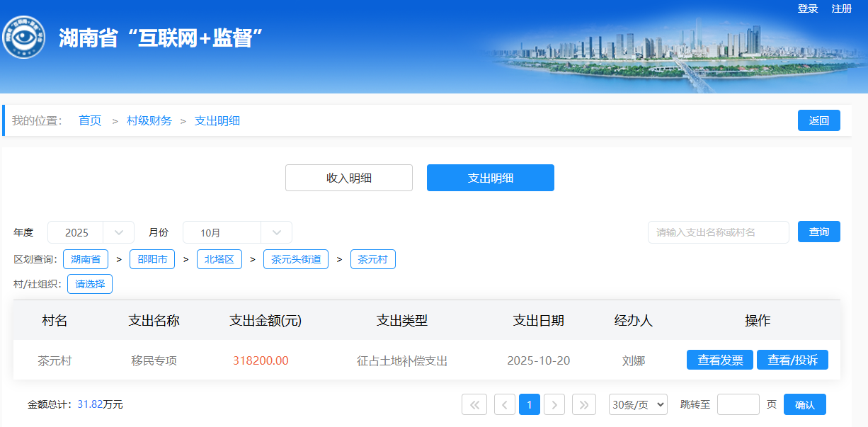The height and width of the screenshot is (427, 868).
Task: Open the 30条/页 page size selector
Action: pyautogui.click(x=638, y=404)
